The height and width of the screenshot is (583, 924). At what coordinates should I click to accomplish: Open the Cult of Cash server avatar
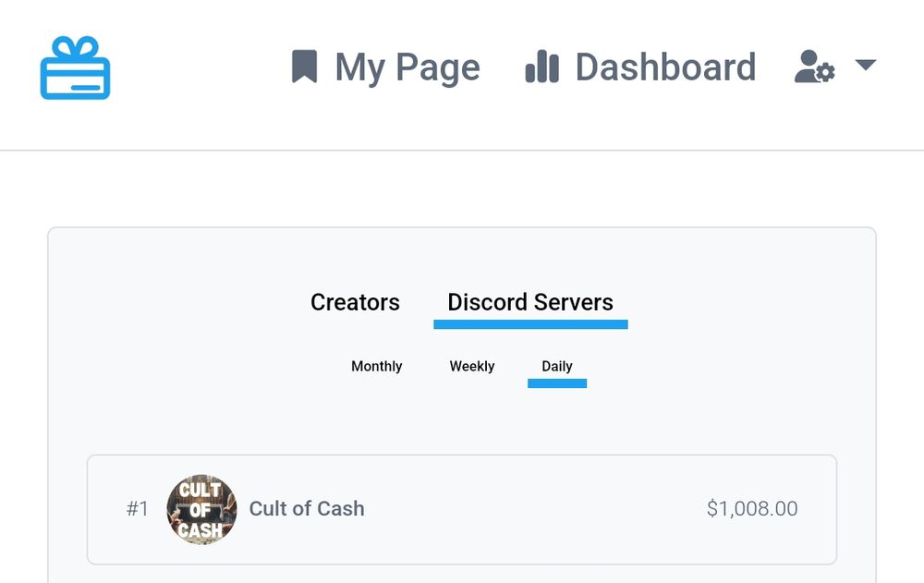[x=201, y=508]
